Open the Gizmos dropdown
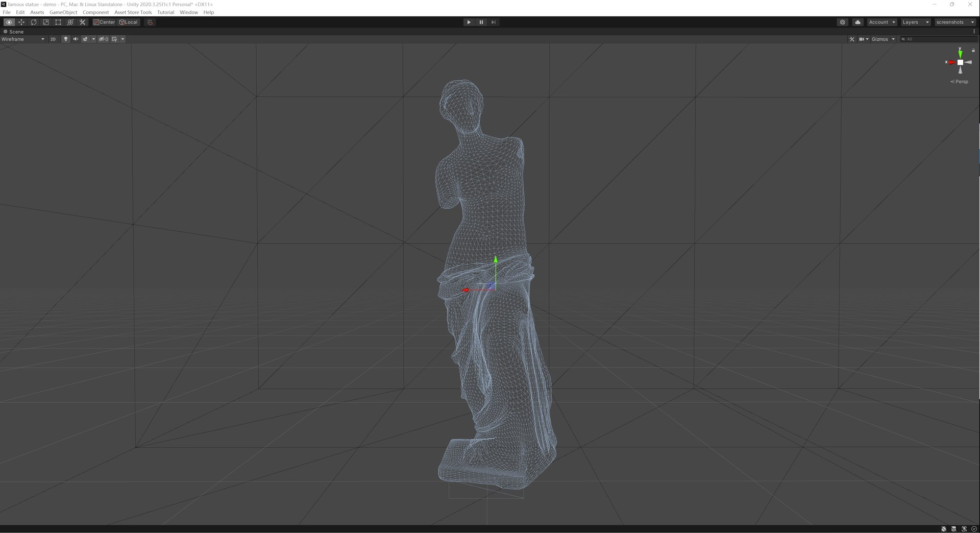The height and width of the screenshot is (533, 980). pyautogui.click(x=883, y=39)
